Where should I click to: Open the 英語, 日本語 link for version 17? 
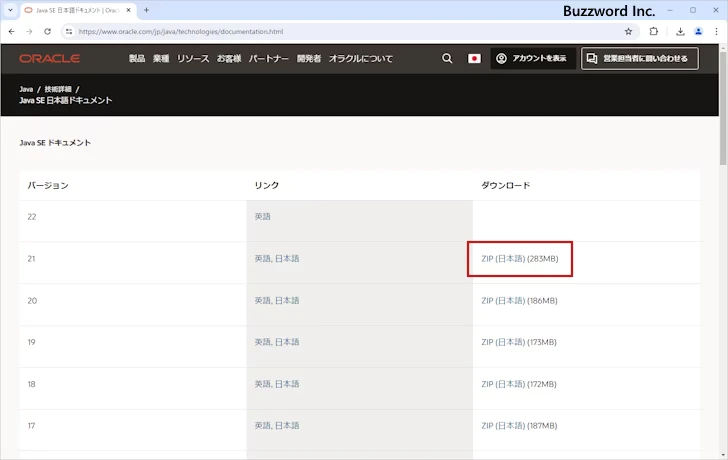[x=277, y=426]
